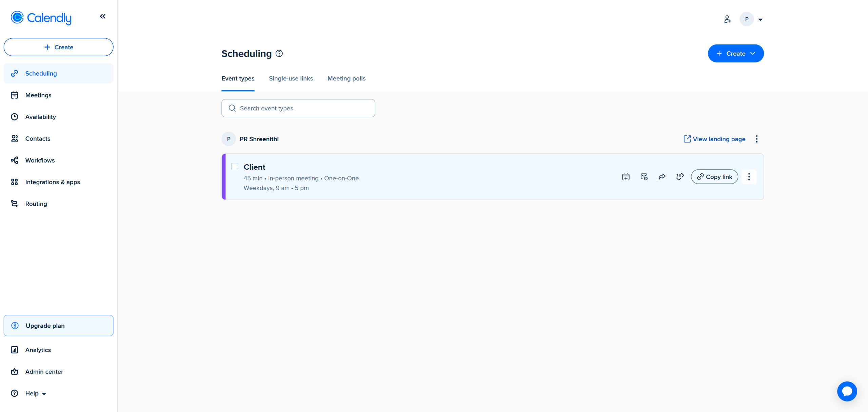Open the Client event three-dot menu
This screenshot has height=412, width=868.
click(x=749, y=177)
